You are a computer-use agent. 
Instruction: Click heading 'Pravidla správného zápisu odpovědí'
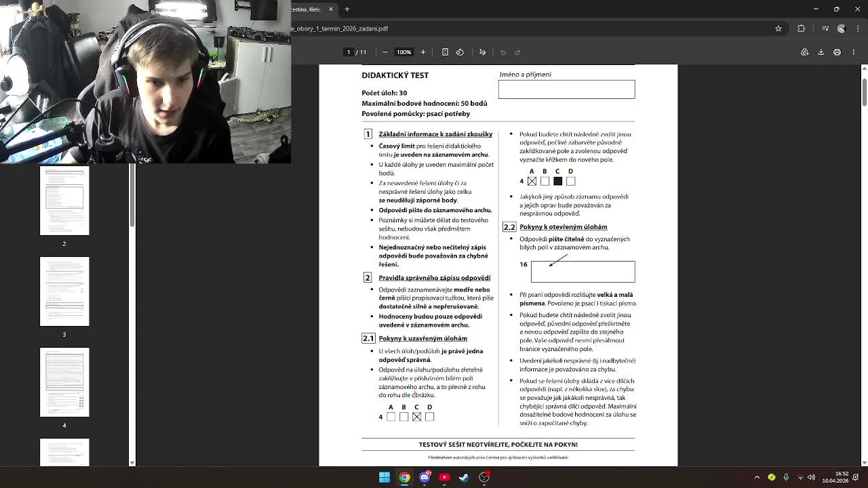coord(435,278)
